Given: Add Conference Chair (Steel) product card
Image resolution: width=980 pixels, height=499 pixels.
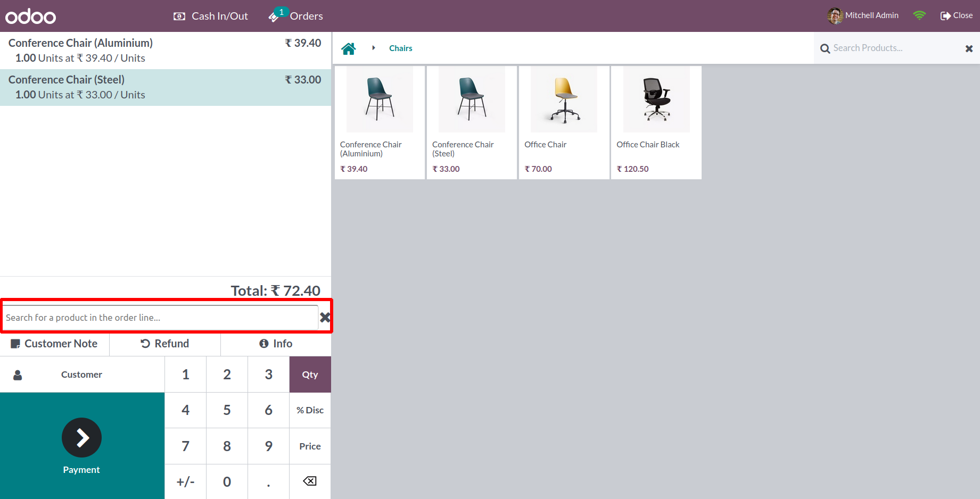Looking at the screenshot, I should [x=472, y=122].
